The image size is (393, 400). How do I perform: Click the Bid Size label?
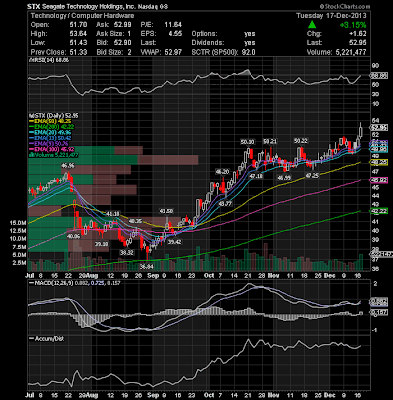click(x=109, y=52)
